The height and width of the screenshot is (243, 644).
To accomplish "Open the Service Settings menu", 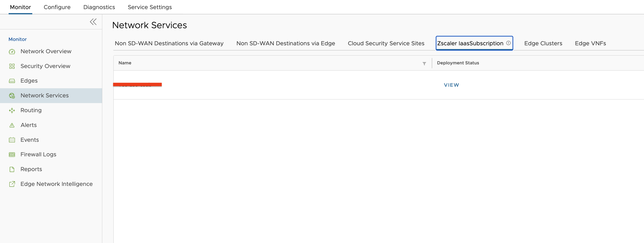I will [150, 7].
